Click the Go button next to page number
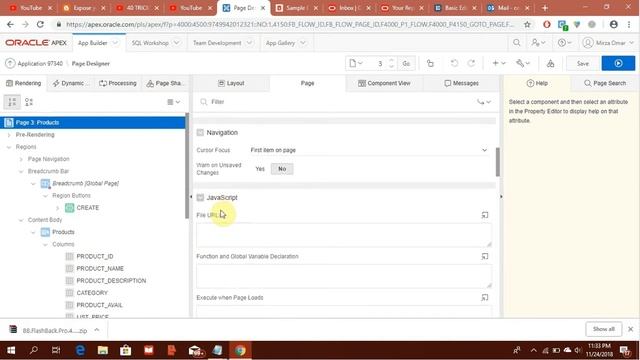 [x=406, y=63]
